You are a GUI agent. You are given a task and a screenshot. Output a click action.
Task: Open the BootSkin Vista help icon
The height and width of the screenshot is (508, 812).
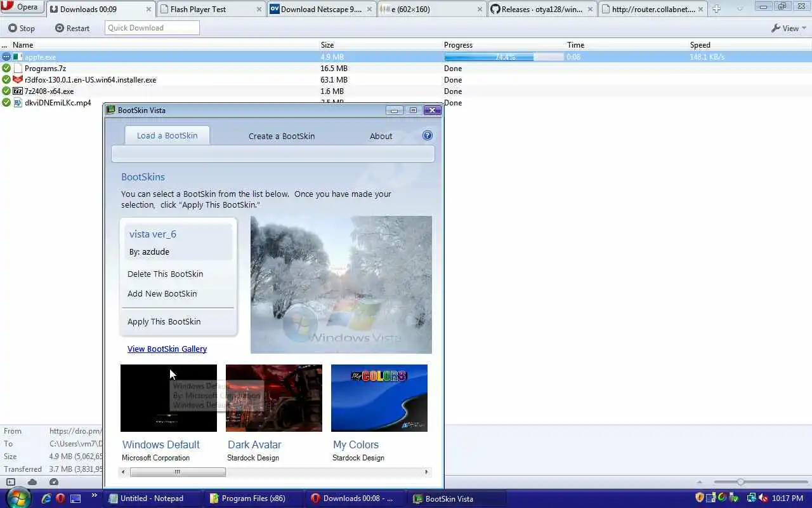coord(428,135)
